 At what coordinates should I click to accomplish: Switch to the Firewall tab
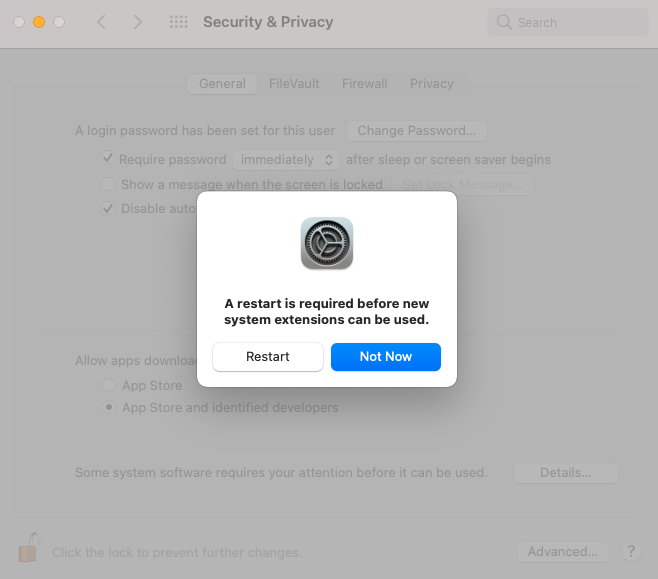coord(364,83)
